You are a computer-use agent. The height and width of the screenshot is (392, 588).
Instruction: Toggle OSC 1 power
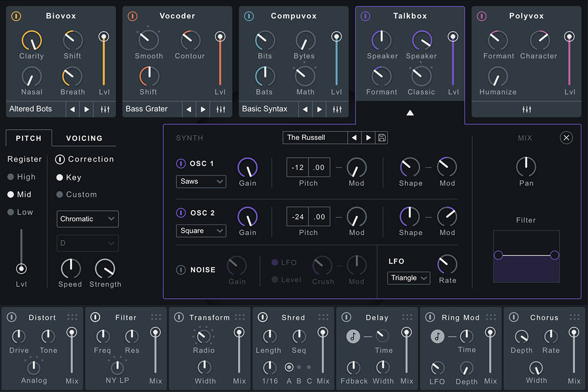(181, 163)
